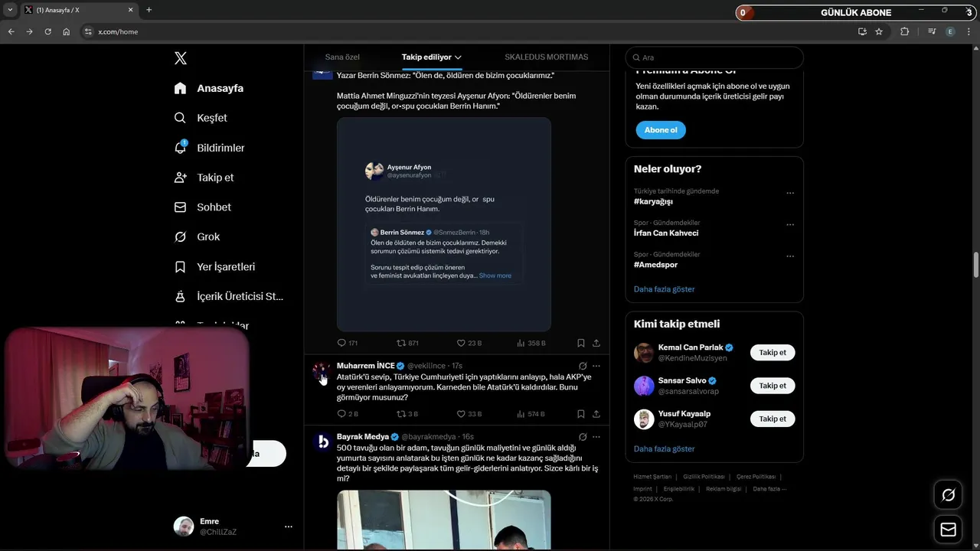
Task: Switch to SKALEDUS MORTIMAS tab
Action: [x=546, y=57]
